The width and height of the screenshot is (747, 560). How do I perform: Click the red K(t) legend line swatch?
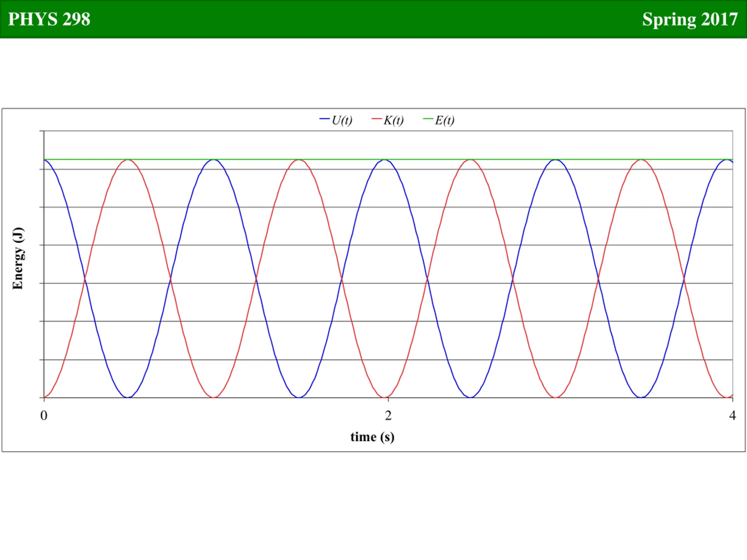(376, 119)
